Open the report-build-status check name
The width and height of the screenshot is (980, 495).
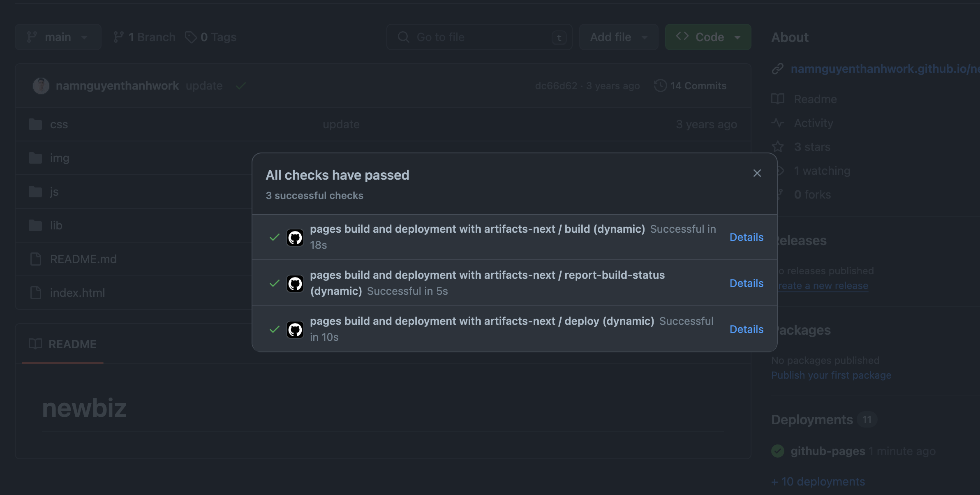coord(487,283)
